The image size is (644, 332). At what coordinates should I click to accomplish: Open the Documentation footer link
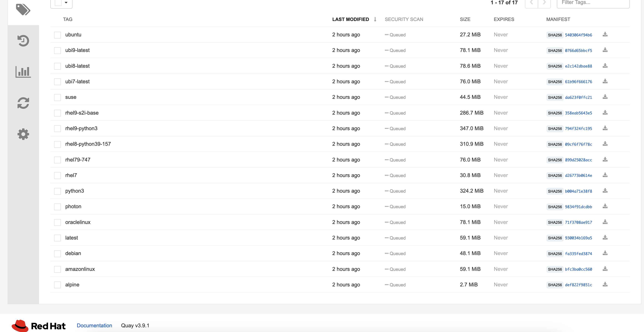94,325
